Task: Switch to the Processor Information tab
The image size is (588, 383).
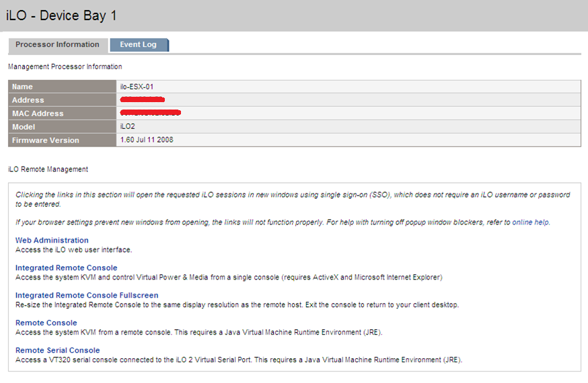Action: pos(57,44)
